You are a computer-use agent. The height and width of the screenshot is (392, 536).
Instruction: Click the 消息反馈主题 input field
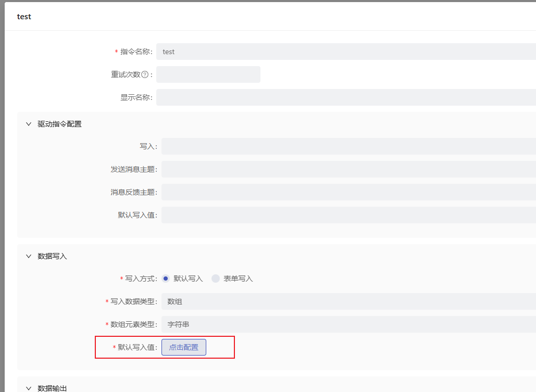(x=348, y=192)
